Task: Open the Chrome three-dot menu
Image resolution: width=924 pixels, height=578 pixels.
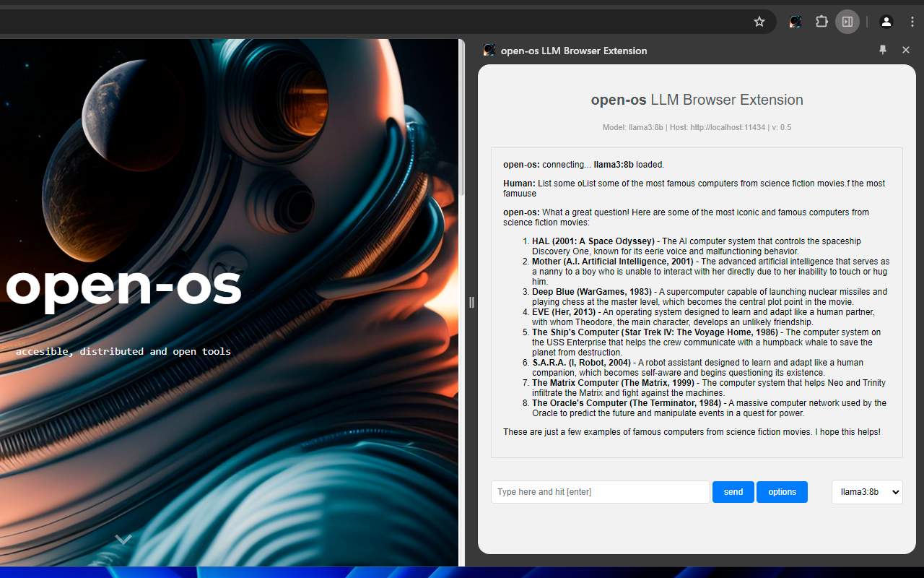Action: point(912,22)
